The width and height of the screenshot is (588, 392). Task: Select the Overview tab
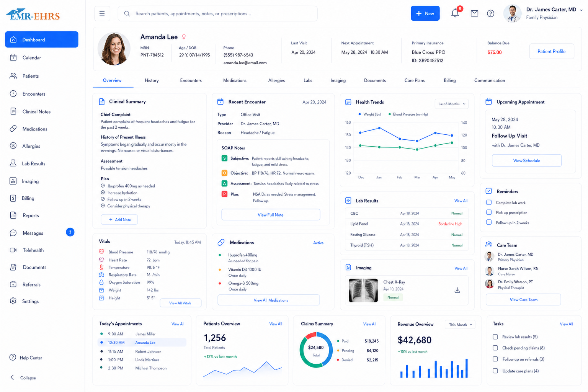pyautogui.click(x=112, y=80)
